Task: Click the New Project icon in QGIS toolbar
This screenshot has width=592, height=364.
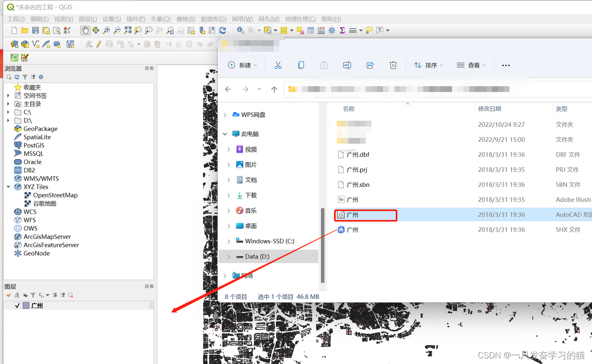Action: [x=14, y=31]
